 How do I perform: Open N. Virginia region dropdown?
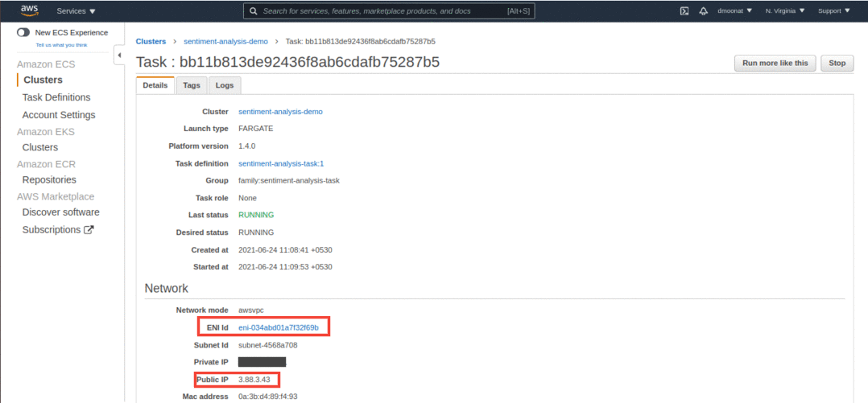[785, 10]
